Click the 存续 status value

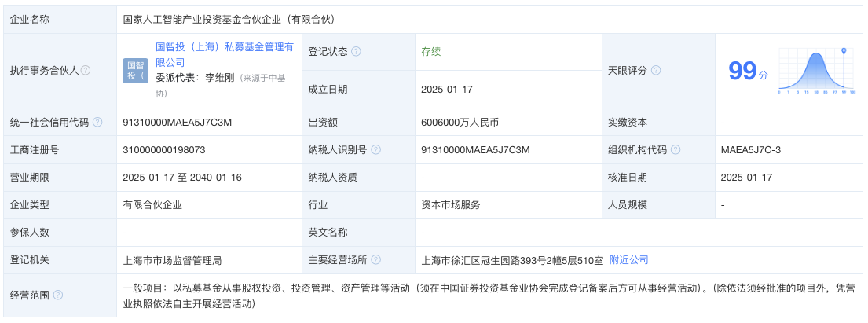point(430,52)
